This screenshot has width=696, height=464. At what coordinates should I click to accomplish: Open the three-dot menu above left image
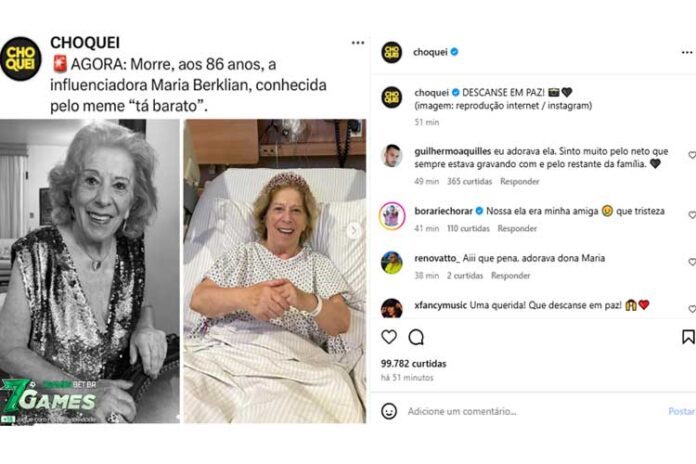coord(357,43)
